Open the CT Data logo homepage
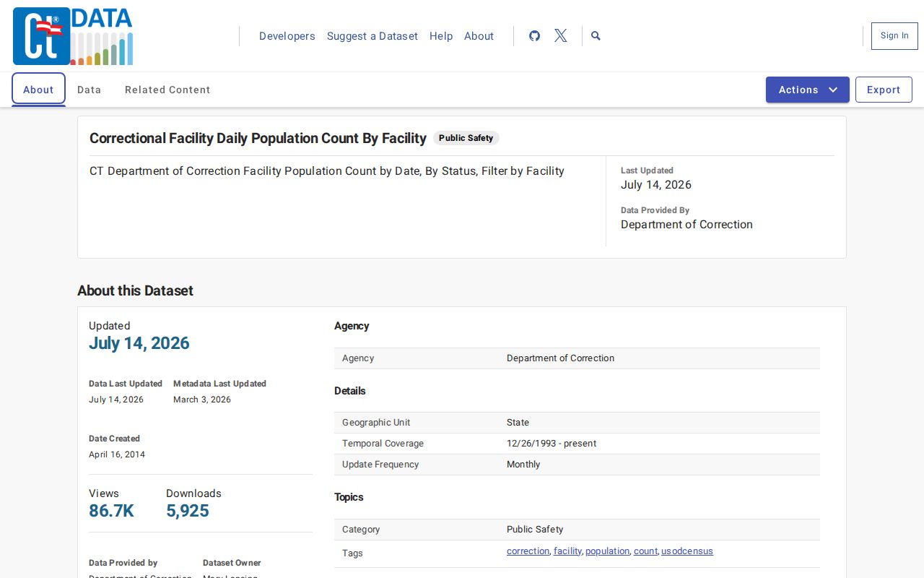Viewport: 924px width, 578px height. point(73,36)
